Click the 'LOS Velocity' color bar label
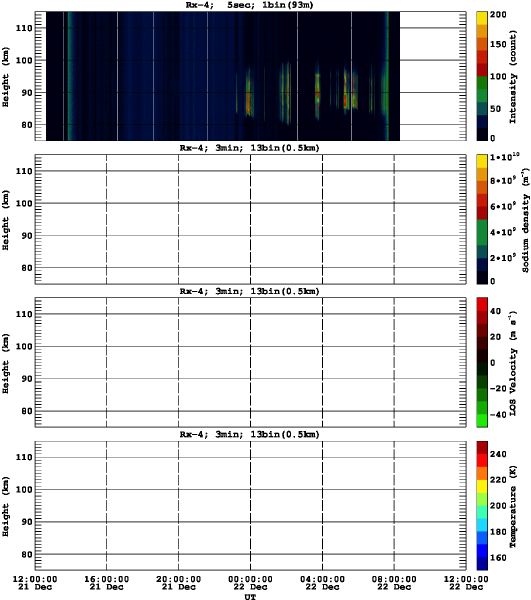 [513, 381]
